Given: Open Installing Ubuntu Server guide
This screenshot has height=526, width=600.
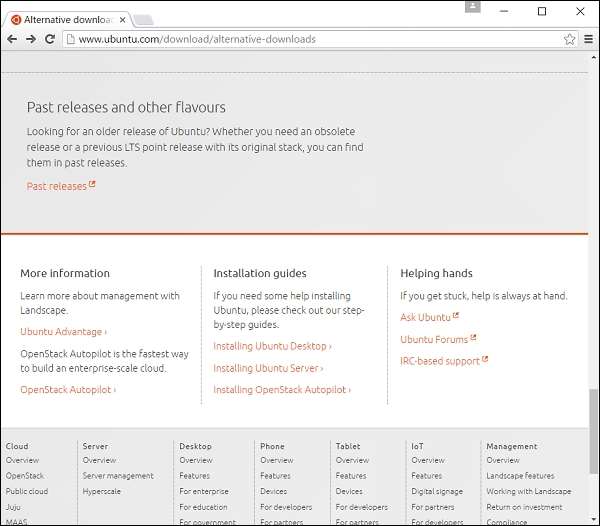Looking at the screenshot, I should (268, 368).
